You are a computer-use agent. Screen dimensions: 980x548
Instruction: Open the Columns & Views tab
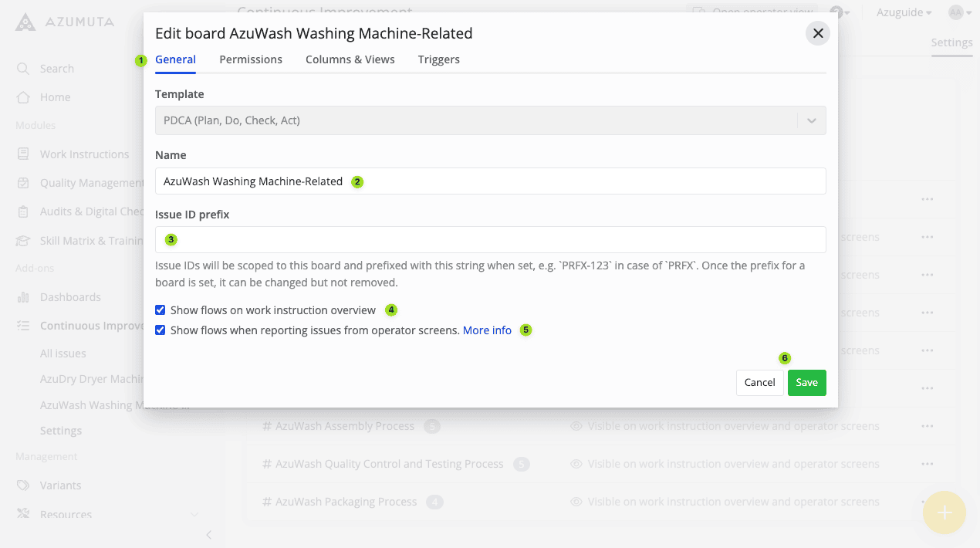(x=350, y=59)
